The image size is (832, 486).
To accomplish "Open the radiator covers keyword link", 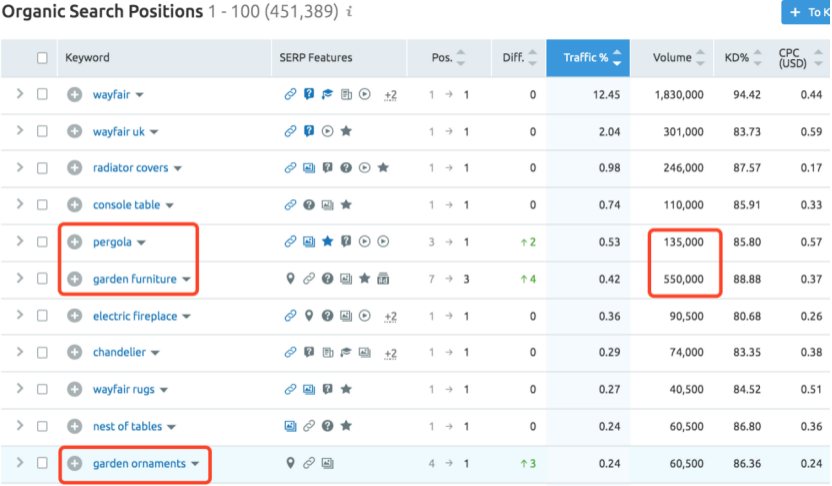I will (x=131, y=168).
